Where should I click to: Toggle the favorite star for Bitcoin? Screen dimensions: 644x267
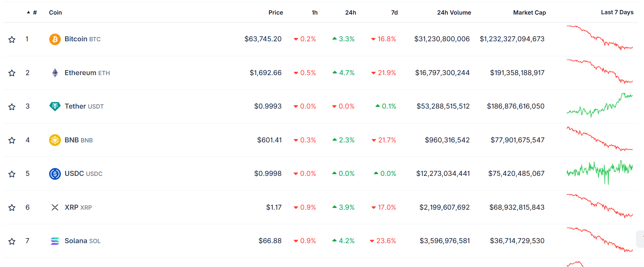tap(12, 39)
